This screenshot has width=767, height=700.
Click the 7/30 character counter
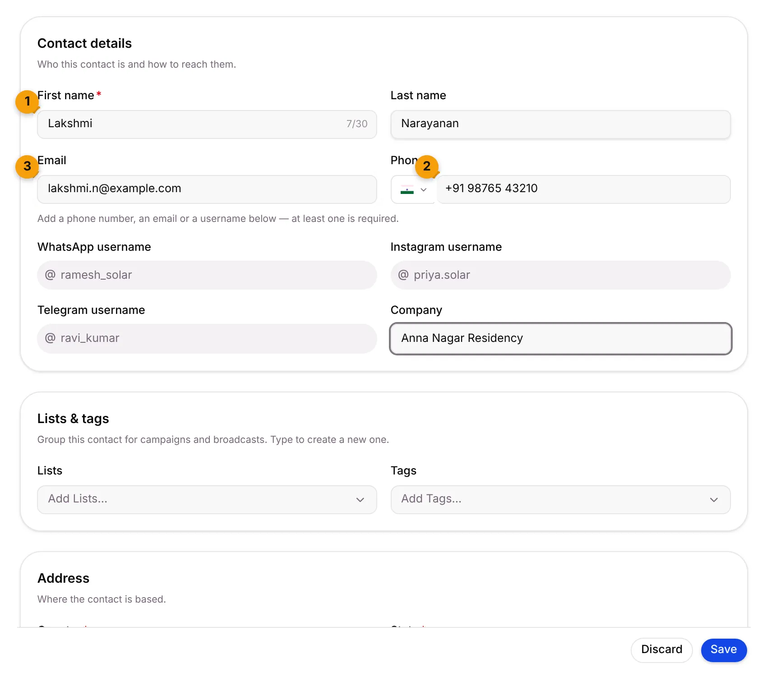[357, 124]
